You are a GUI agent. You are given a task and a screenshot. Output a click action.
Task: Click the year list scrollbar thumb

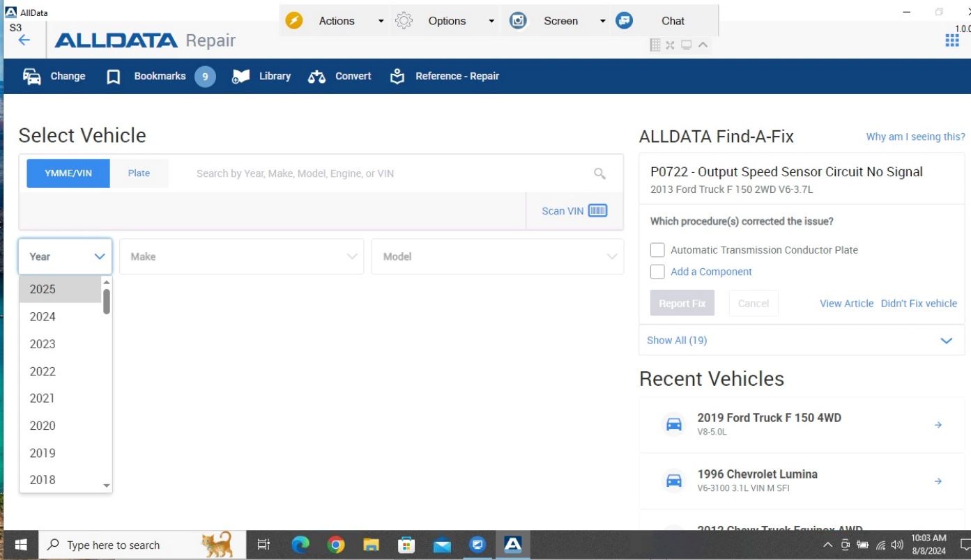[107, 302]
